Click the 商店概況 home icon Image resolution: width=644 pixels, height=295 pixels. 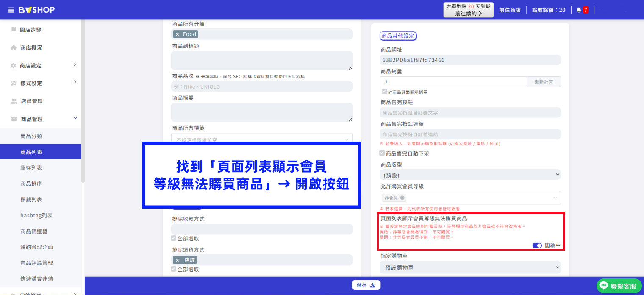point(14,47)
